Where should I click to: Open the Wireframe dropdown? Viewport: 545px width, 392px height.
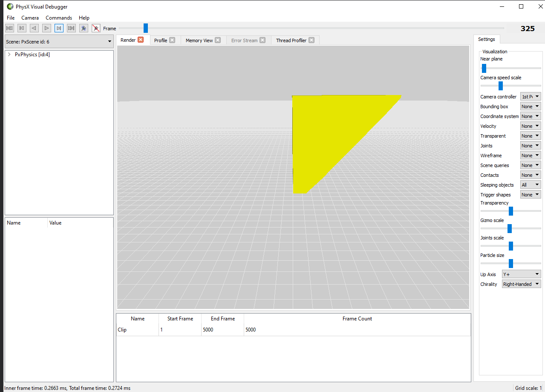pos(531,156)
